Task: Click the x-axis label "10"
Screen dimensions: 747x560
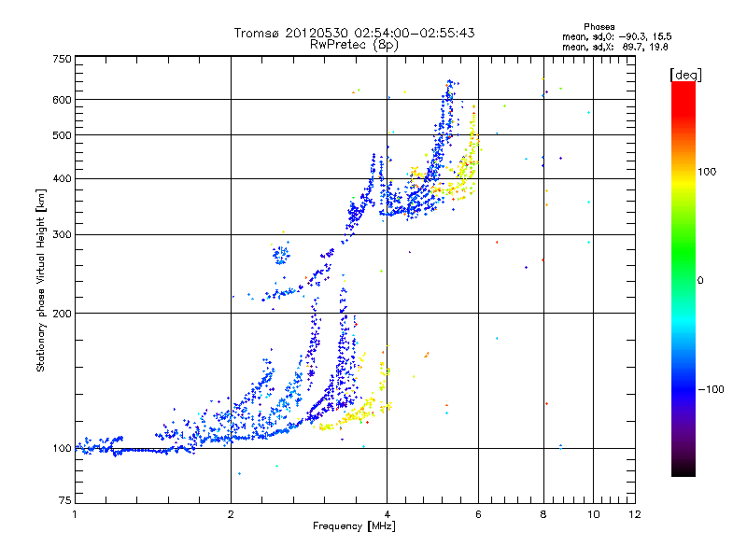Action: coord(593,514)
